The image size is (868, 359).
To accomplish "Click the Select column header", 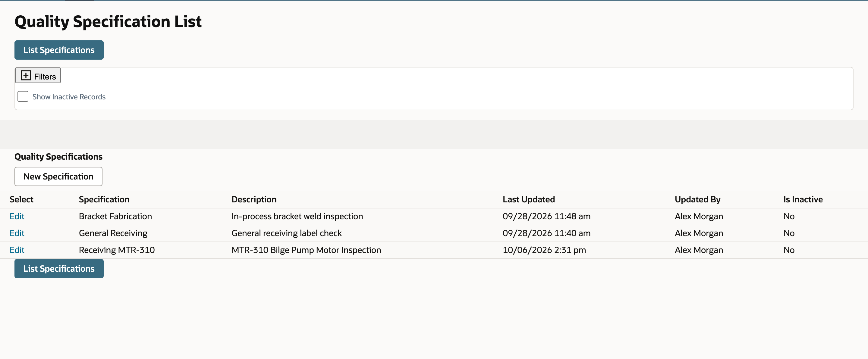I will pyautogui.click(x=22, y=199).
